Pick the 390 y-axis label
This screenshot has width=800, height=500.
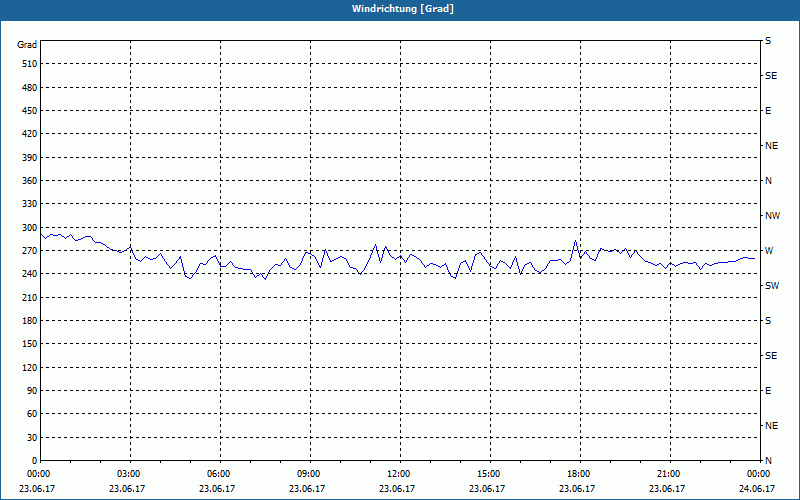pos(30,158)
